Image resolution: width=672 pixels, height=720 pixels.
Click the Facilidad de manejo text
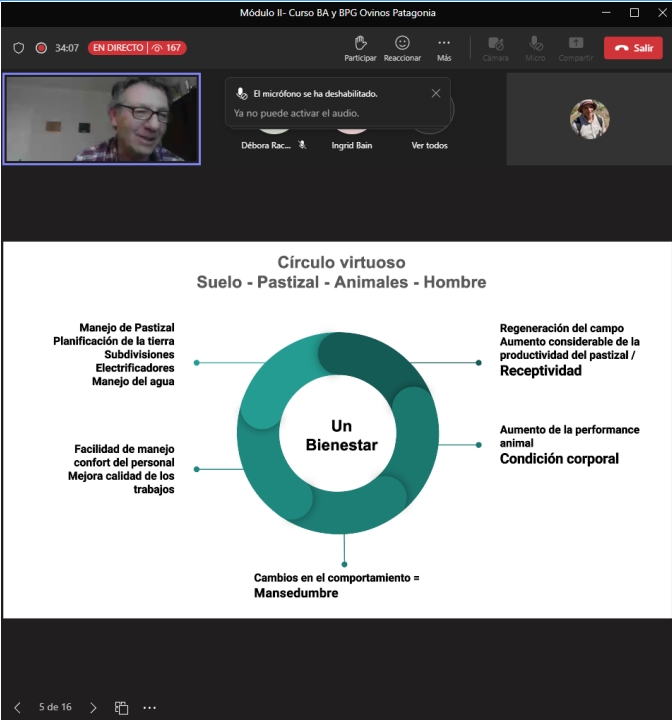tap(124, 449)
